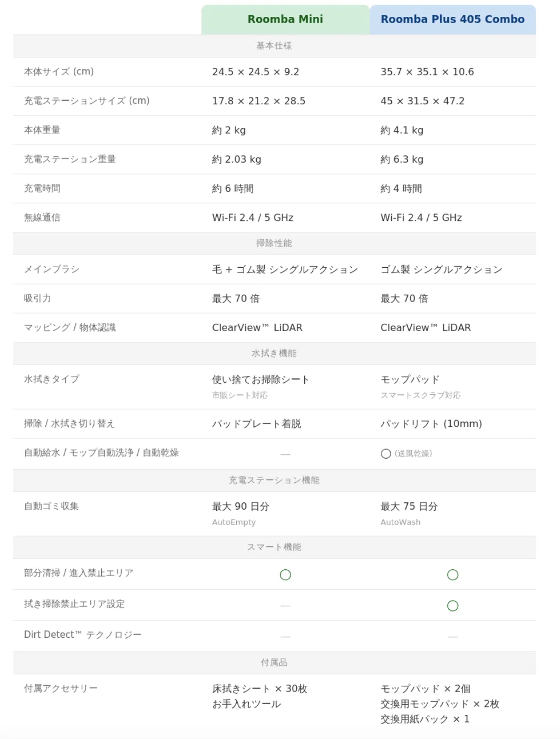The height and width of the screenshot is (739, 560).
Task: Click the AutoEmpty label under 最大 90 日分
Action: tap(234, 522)
